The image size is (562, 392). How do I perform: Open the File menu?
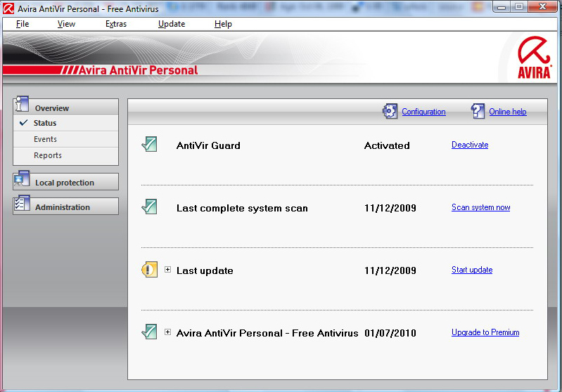pos(23,24)
